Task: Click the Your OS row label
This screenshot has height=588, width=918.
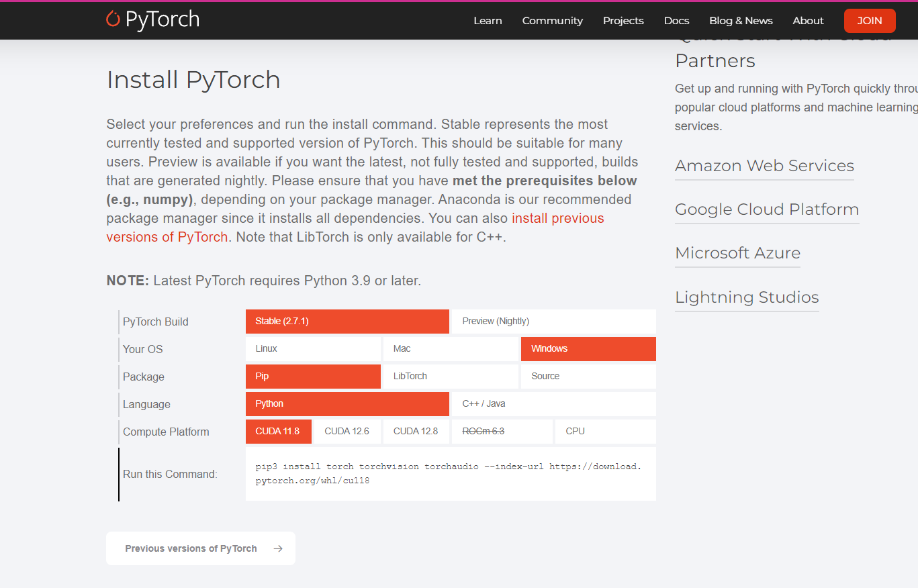Action: click(143, 349)
